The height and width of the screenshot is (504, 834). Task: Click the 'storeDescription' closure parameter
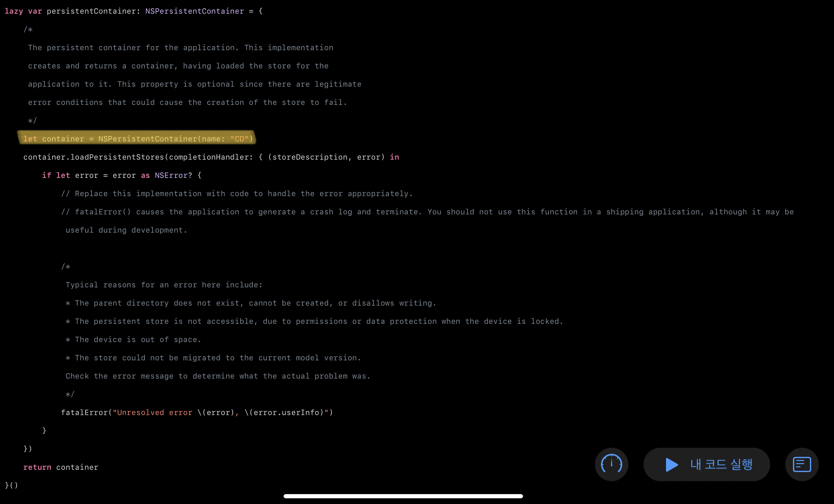tap(309, 157)
